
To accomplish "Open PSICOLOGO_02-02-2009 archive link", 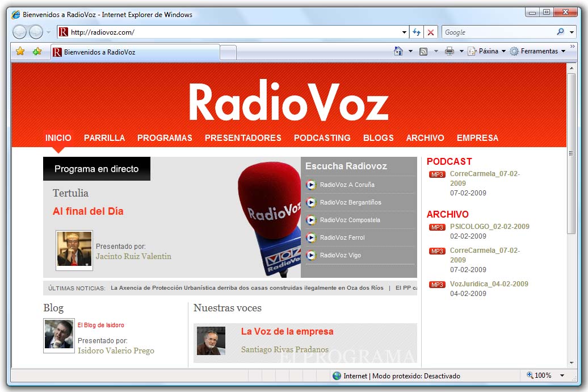I will [490, 227].
